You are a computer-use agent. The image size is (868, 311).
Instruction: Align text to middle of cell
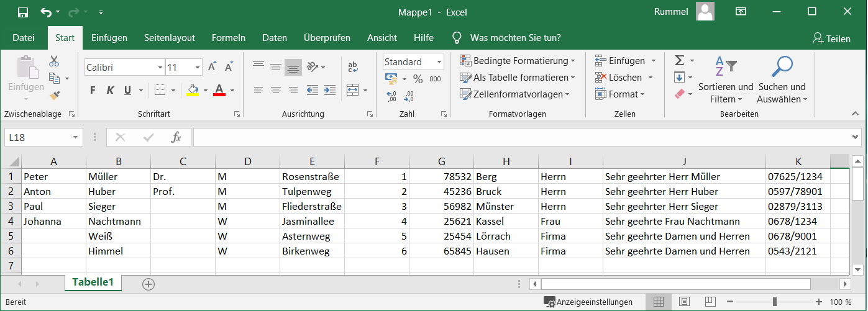(276, 67)
